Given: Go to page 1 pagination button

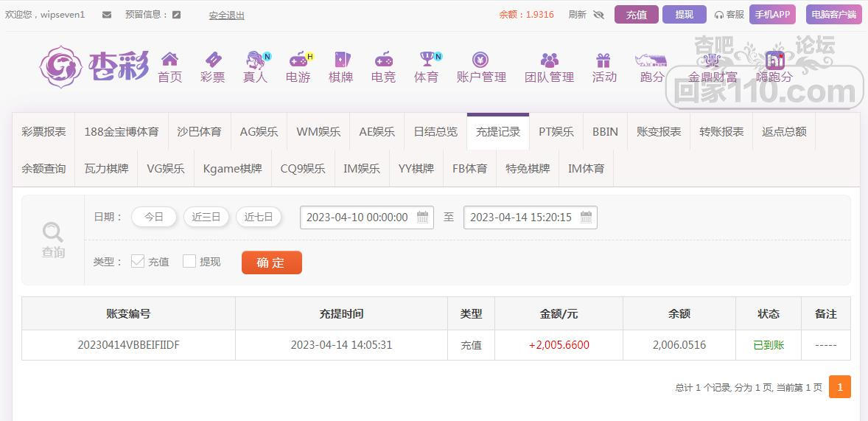Looking at the screenshot, I should 839,387.
